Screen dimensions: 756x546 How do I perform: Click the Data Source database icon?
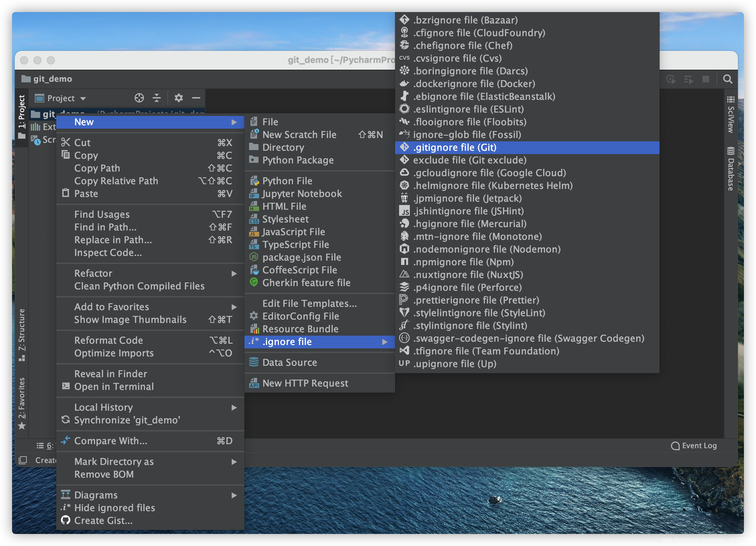(254, 362)
